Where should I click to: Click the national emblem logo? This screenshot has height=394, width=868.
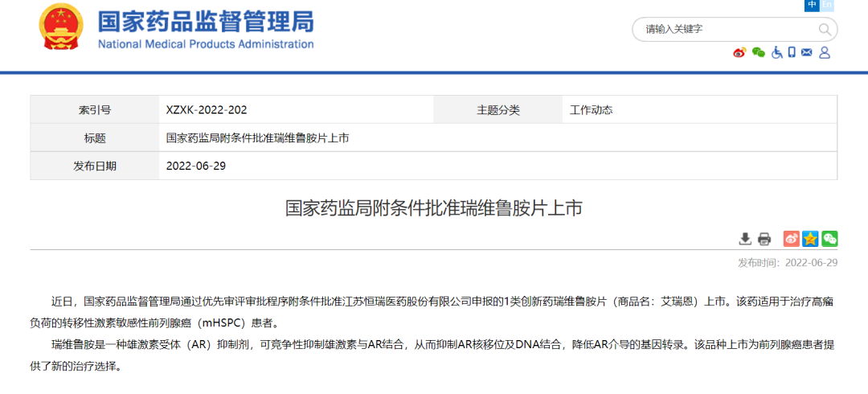pos(61,27)
